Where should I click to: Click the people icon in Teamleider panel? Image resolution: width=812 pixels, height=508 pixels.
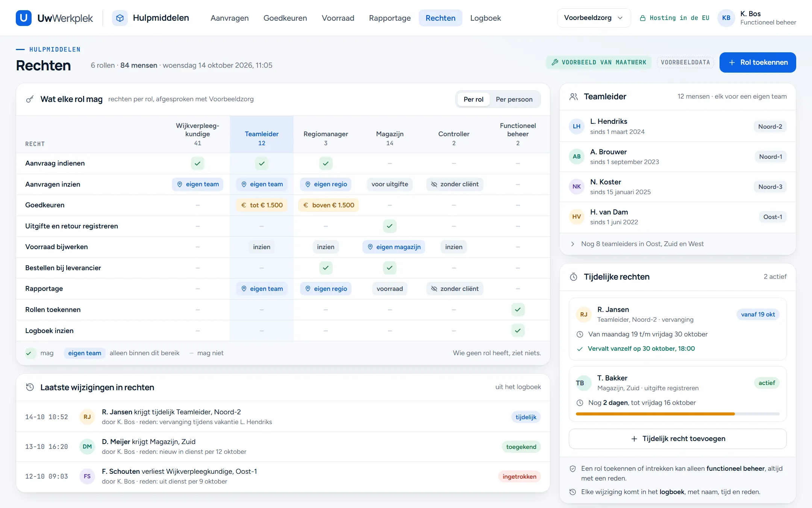(574, 97)
